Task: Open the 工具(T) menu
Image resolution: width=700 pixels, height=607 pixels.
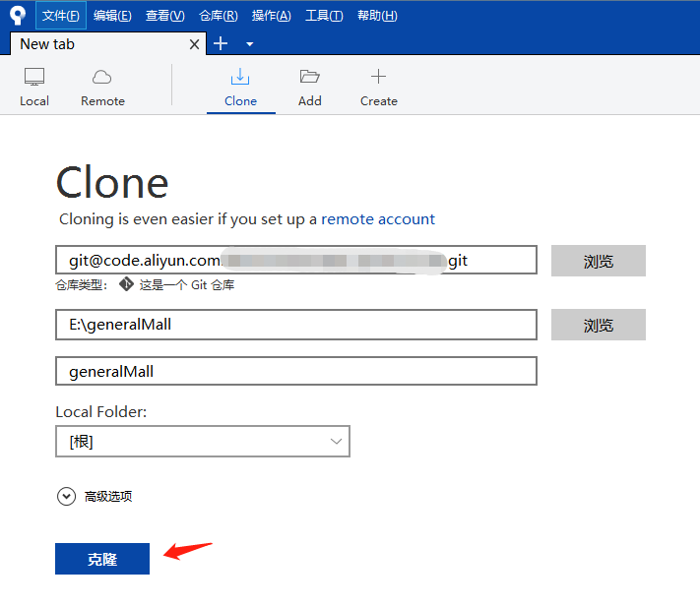Action: coord(324,16)
